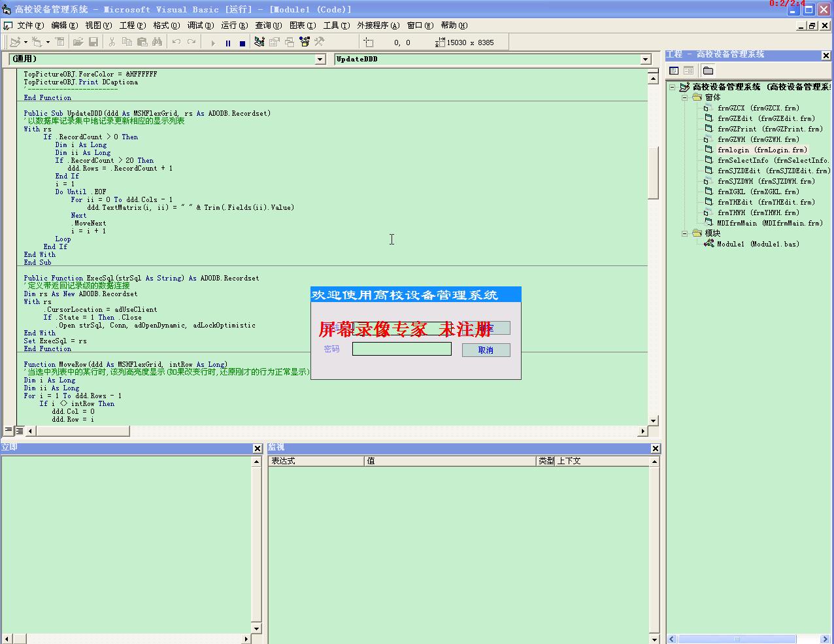Click the Find binoculars icon
The width and height of the screenshot is (834, 644).
click(157, 42)
